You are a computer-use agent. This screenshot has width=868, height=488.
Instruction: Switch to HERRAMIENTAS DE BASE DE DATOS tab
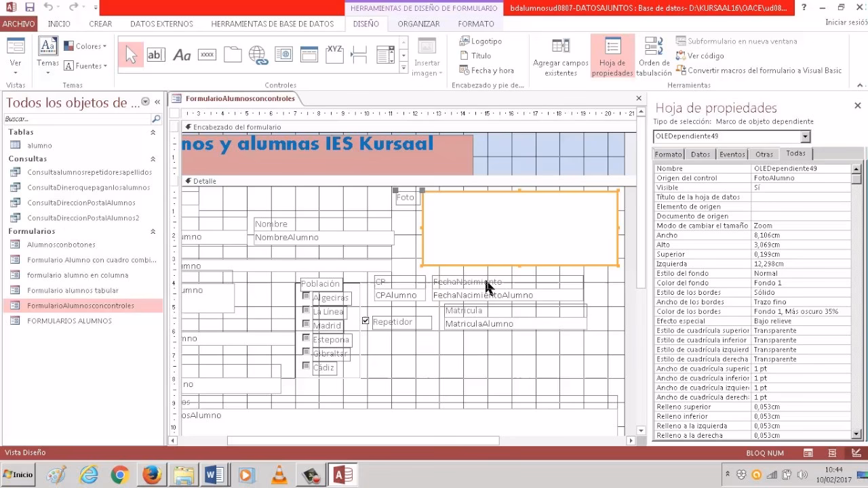pyautogui.click(x=273, y=24)
